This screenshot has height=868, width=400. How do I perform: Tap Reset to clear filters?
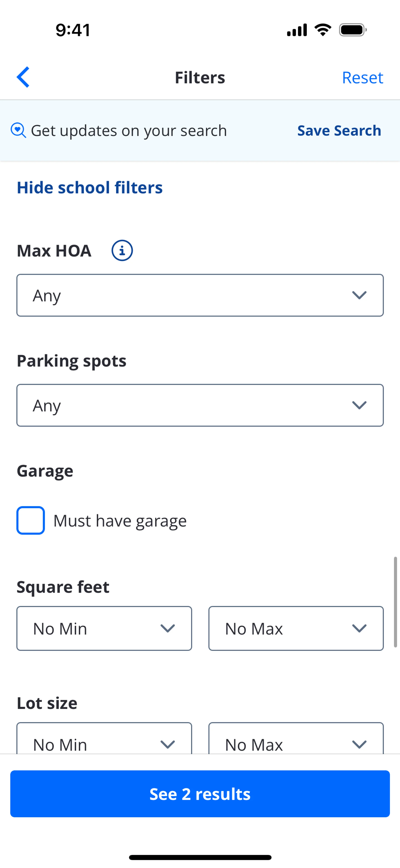pos(362,78)
